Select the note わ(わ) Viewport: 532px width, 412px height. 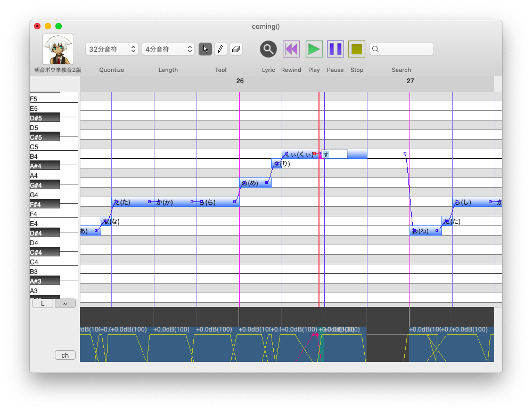point(425,231)
